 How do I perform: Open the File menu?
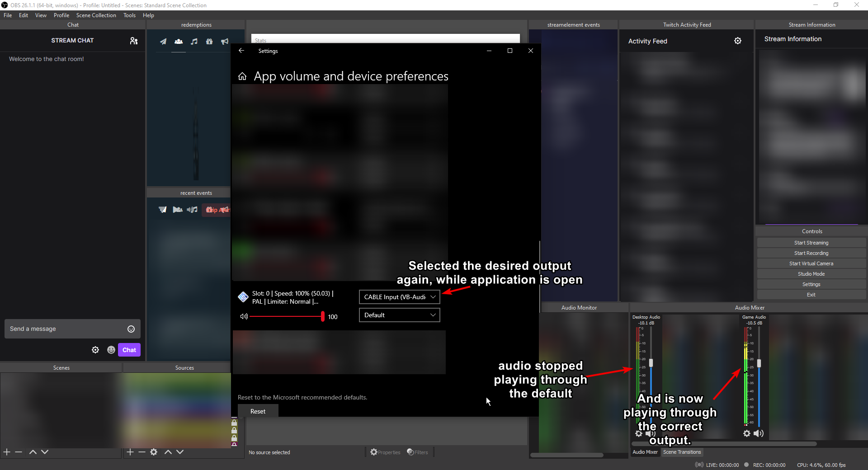click(x=8, y=15)
